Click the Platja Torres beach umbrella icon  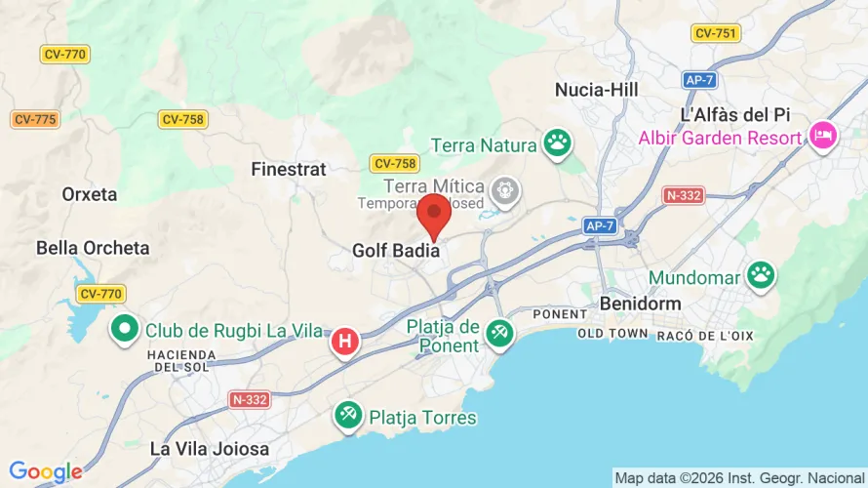(x=348, y=417)
